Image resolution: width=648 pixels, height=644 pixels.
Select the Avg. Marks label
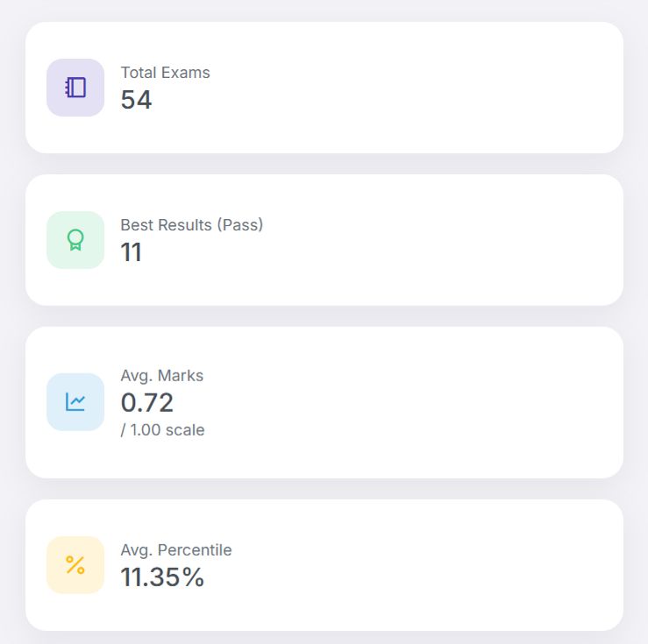[x=161, y=376]
